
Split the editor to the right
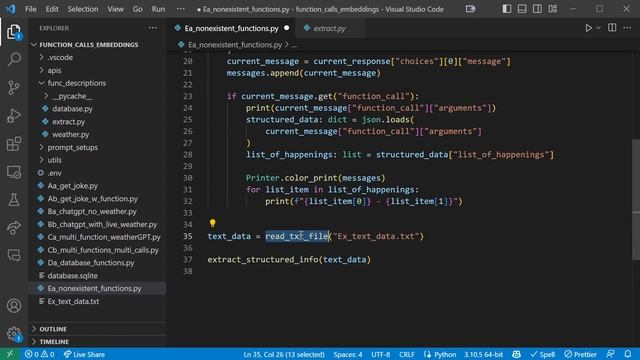coord(612,28)
